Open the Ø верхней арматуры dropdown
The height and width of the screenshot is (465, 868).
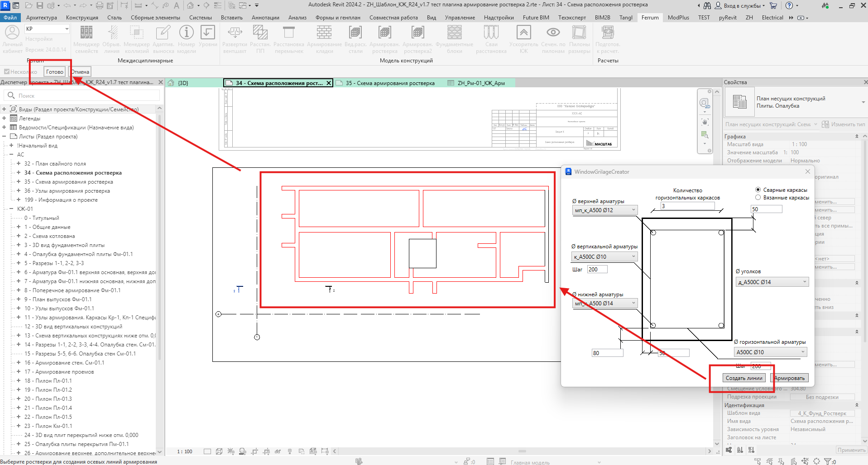pos(605,210)
